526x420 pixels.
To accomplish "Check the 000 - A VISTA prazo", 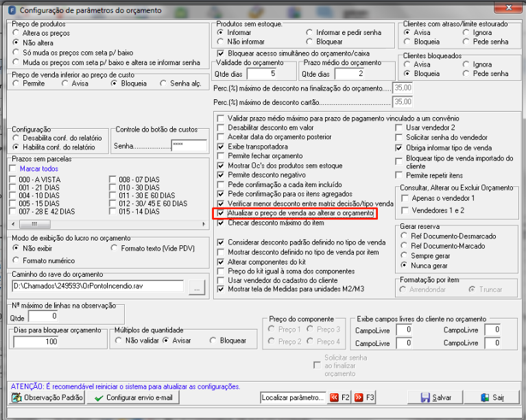I will 13,180.
